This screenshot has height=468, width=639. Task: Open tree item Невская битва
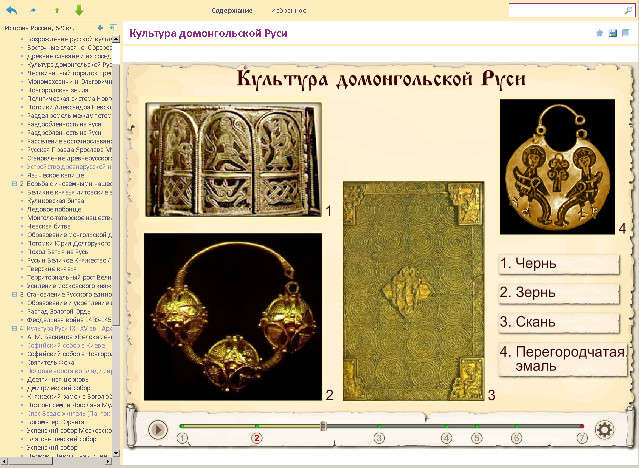click(48, 226)
